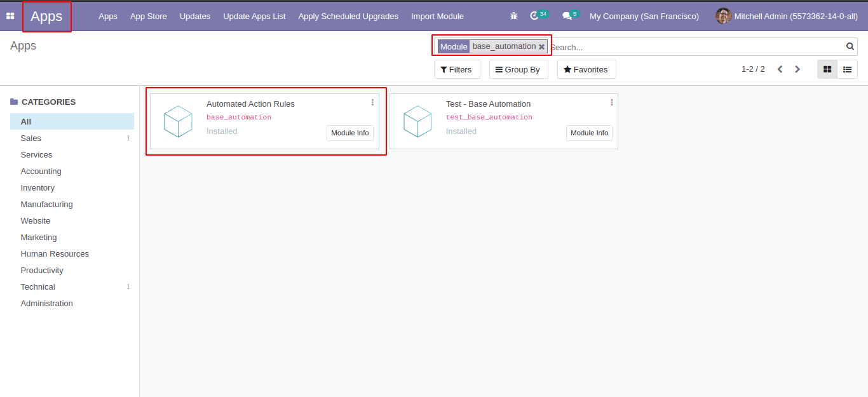
Task: Click test_base_automation technical name
Action: click(x=489, y=117)
